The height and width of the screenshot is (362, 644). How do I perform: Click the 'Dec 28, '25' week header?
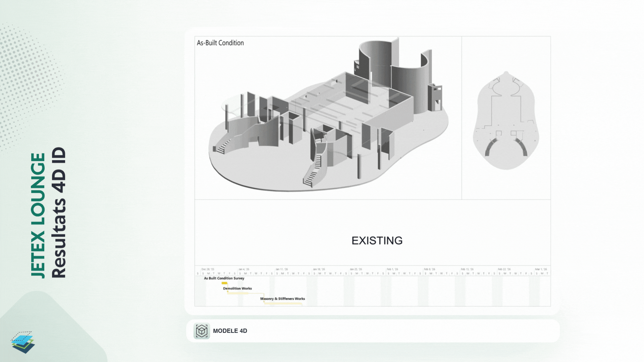[x=208, y=269]
